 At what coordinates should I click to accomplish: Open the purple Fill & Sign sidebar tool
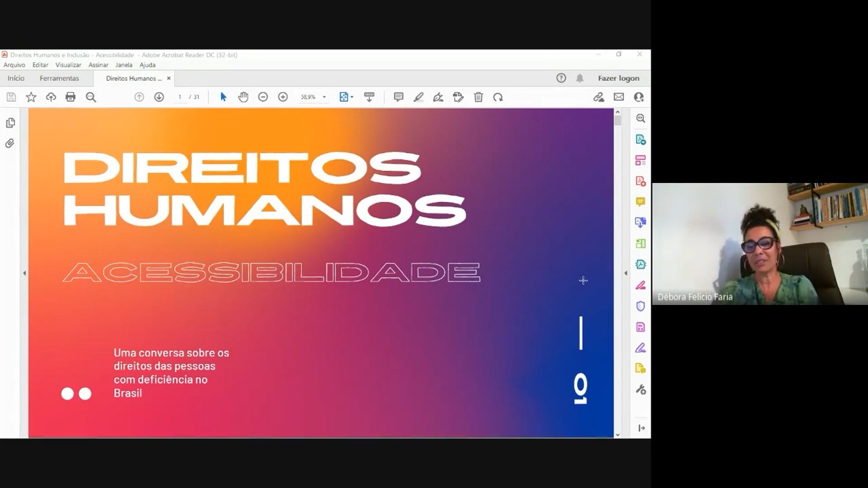641,348
